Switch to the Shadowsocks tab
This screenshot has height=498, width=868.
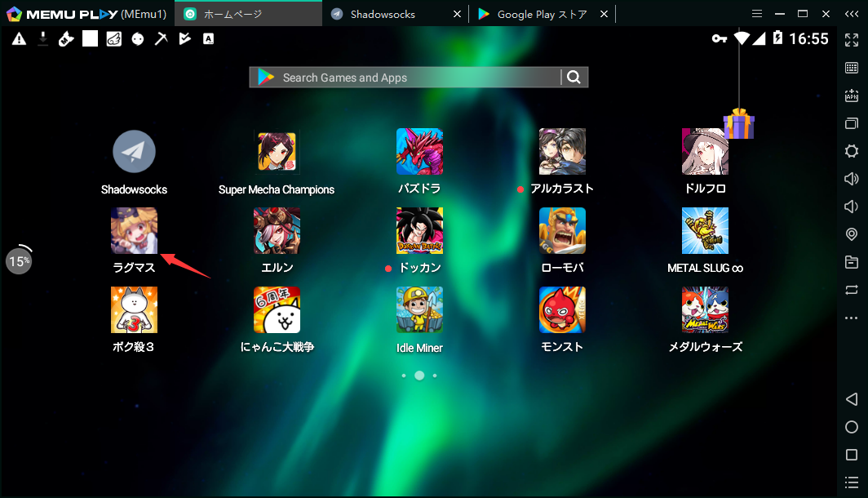pos(383,13)
